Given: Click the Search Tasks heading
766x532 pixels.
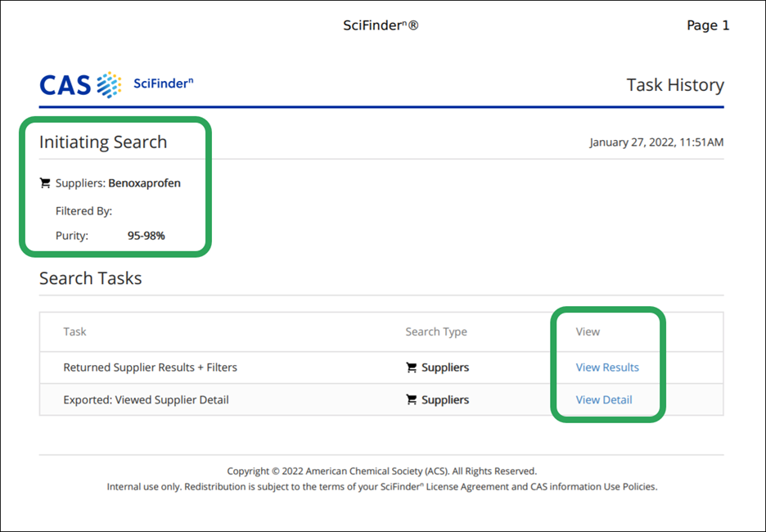Looking at the screenshot, I should pos(90,278).
